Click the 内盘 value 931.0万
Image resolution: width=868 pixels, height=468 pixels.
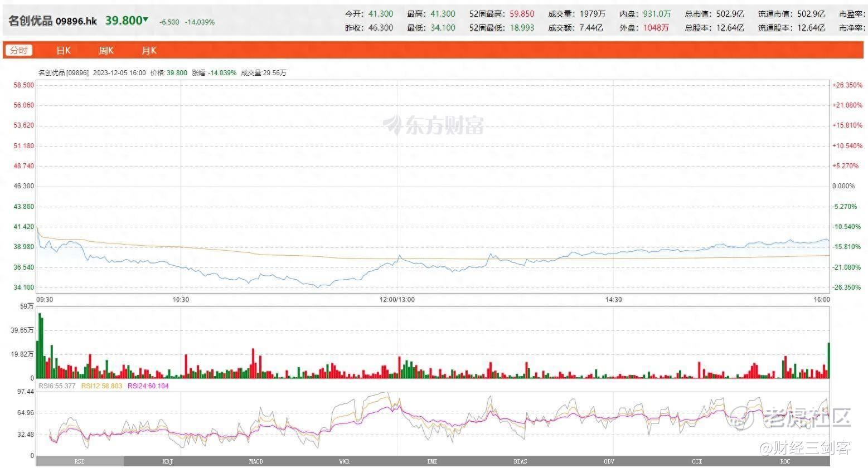point(657,14)
